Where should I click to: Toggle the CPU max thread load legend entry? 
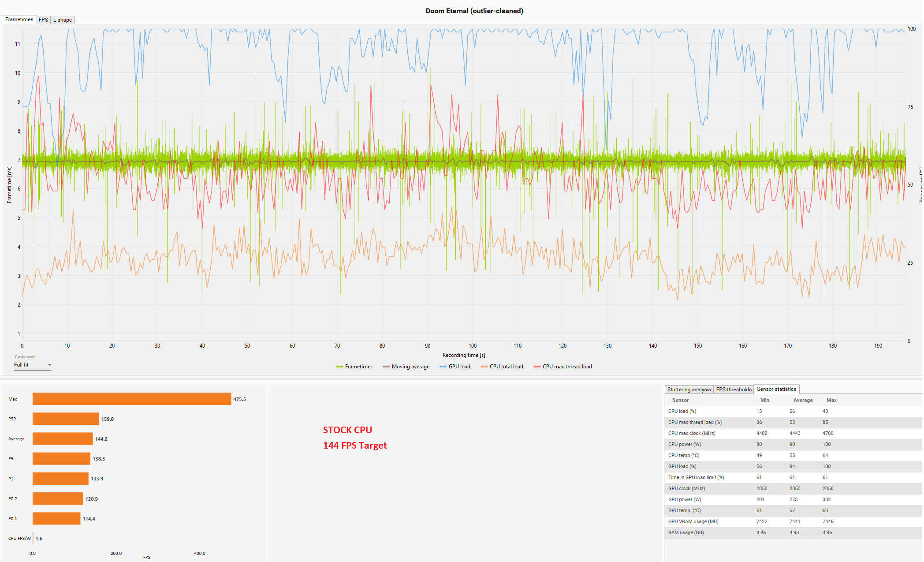[x=563, y=367]
